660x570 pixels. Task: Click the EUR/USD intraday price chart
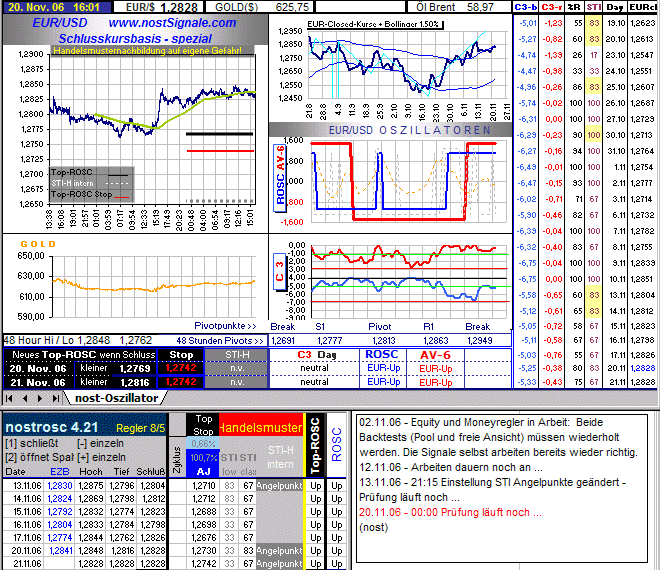(152, 129)
